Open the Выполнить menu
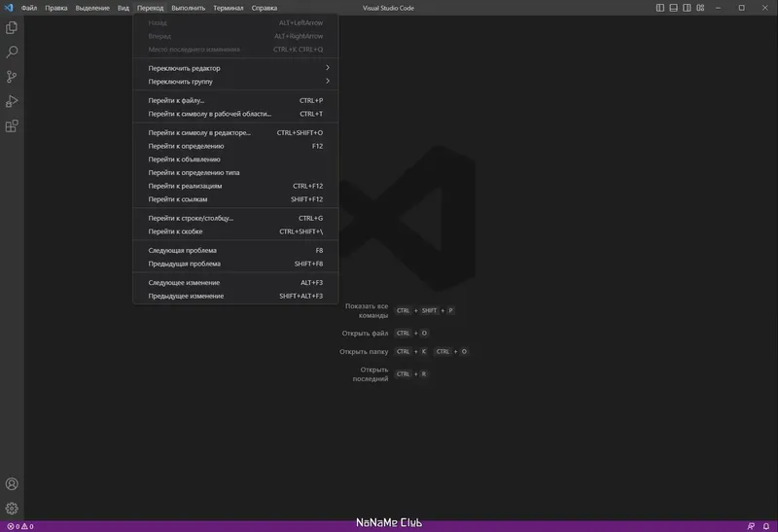This screenshot has height=532, width=778. [188, 8]
